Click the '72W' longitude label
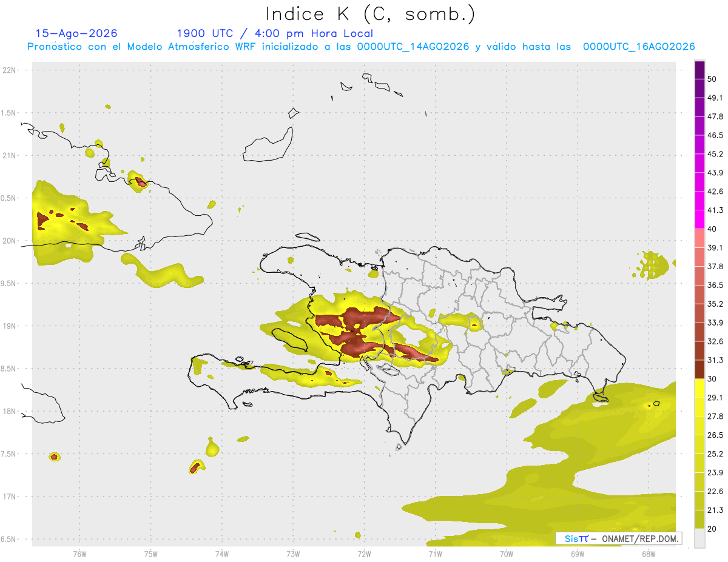This screenshot has width=728, height=562. [364, 554]
